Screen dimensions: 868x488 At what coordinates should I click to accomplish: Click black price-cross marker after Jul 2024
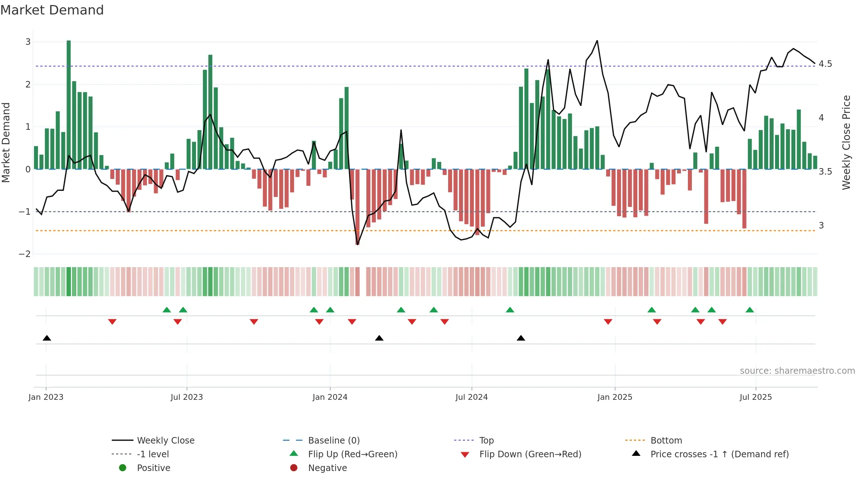[x=521, y=338]
